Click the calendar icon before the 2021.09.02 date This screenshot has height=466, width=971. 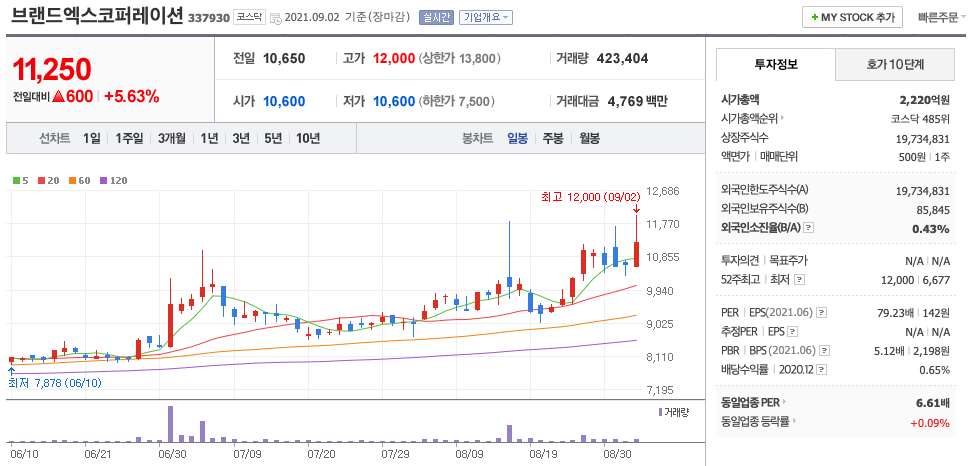click(x=276, y=18)
